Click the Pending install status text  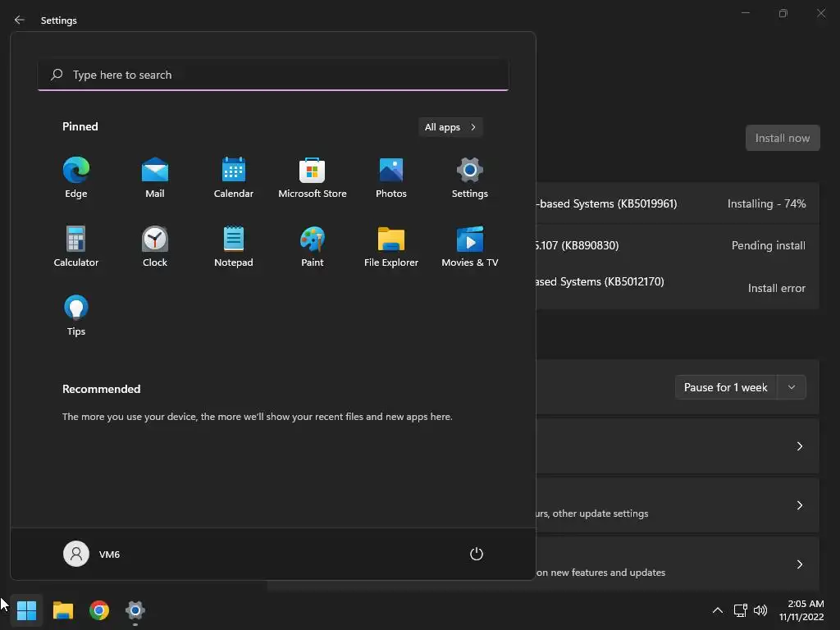point(768,245)
